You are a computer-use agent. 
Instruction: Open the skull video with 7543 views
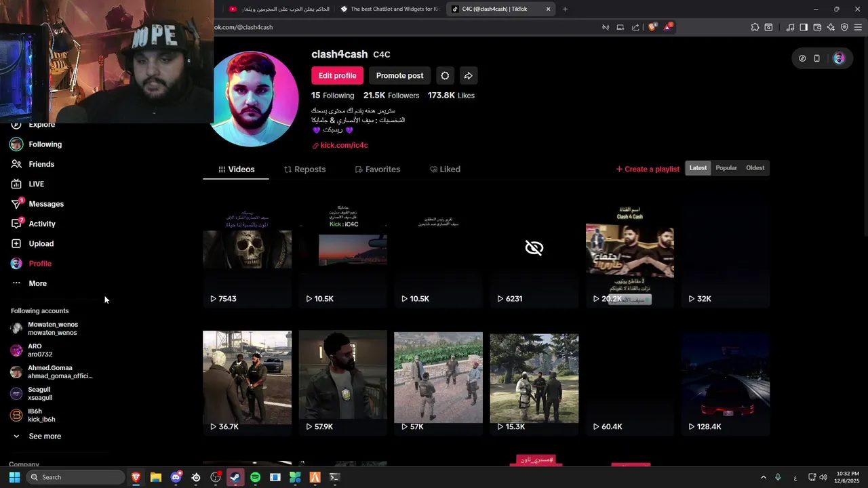click(x=247, y=251)
